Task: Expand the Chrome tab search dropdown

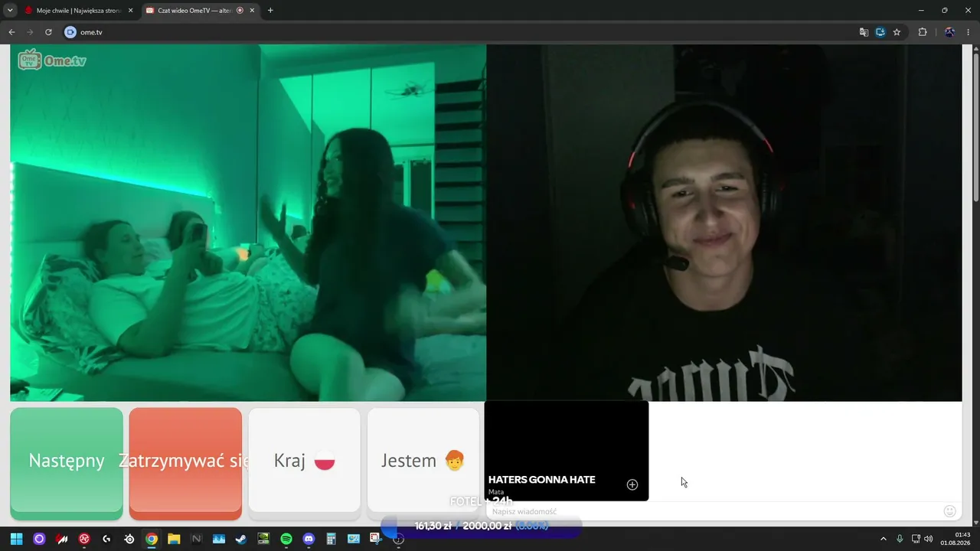Action: (10, 10)
